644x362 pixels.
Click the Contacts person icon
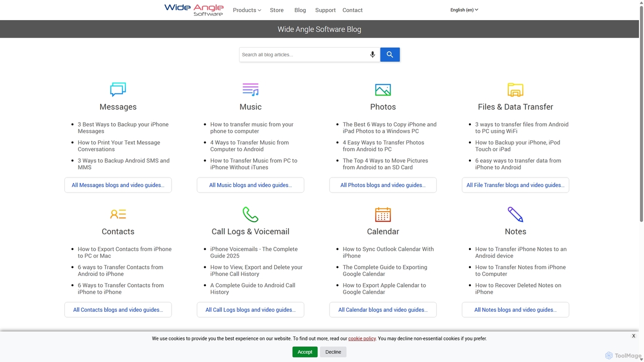tap(118, 214)
